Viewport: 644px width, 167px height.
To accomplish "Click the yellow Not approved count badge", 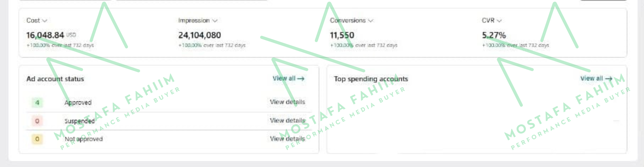I will [37, 139].
